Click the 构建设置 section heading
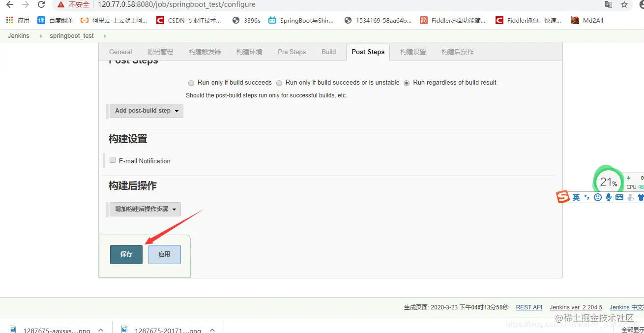 tap(128, 139)
